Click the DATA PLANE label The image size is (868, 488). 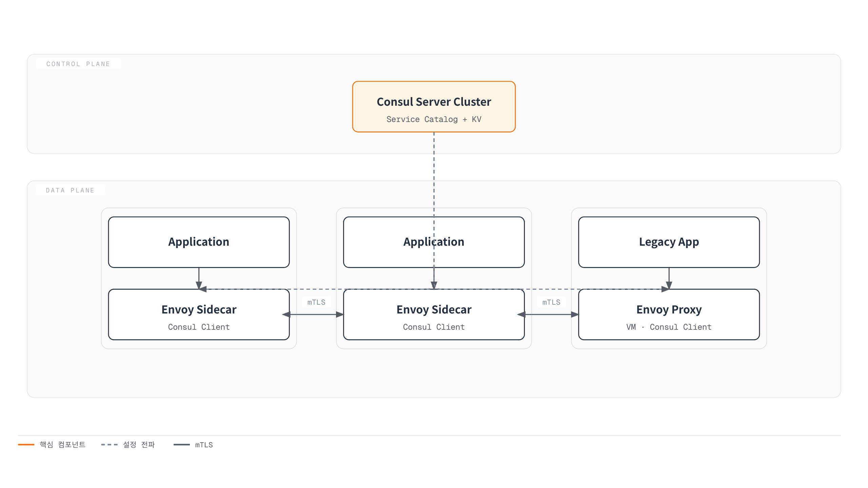(70, 190)
